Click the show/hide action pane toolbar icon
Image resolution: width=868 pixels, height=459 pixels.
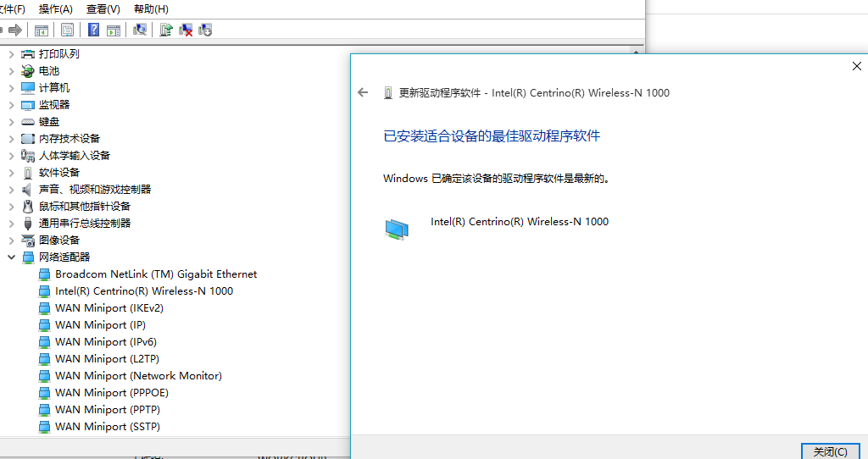click(x=114, y=30)
